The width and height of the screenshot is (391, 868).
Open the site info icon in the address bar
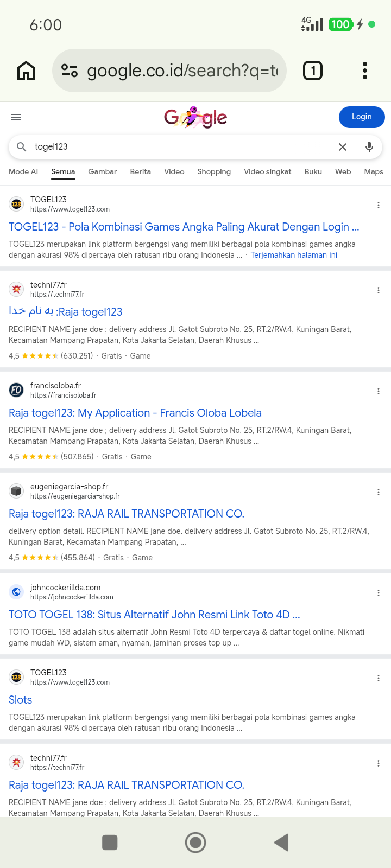click(x=70, y=71)
